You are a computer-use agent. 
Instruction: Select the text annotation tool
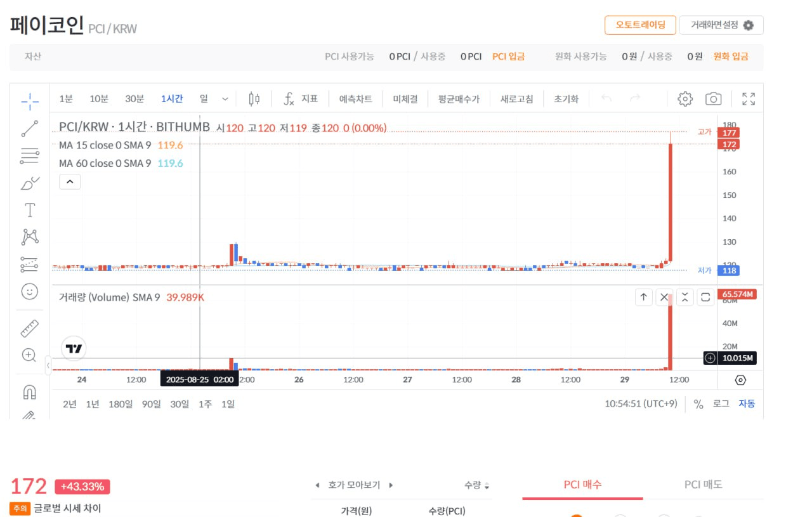(30, 210)
